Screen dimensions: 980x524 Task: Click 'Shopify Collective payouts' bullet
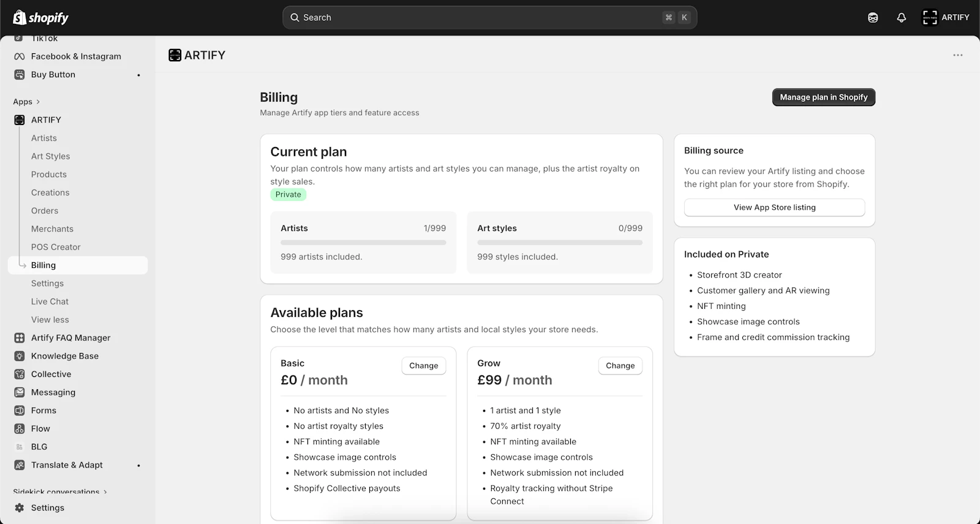point(347,488)
